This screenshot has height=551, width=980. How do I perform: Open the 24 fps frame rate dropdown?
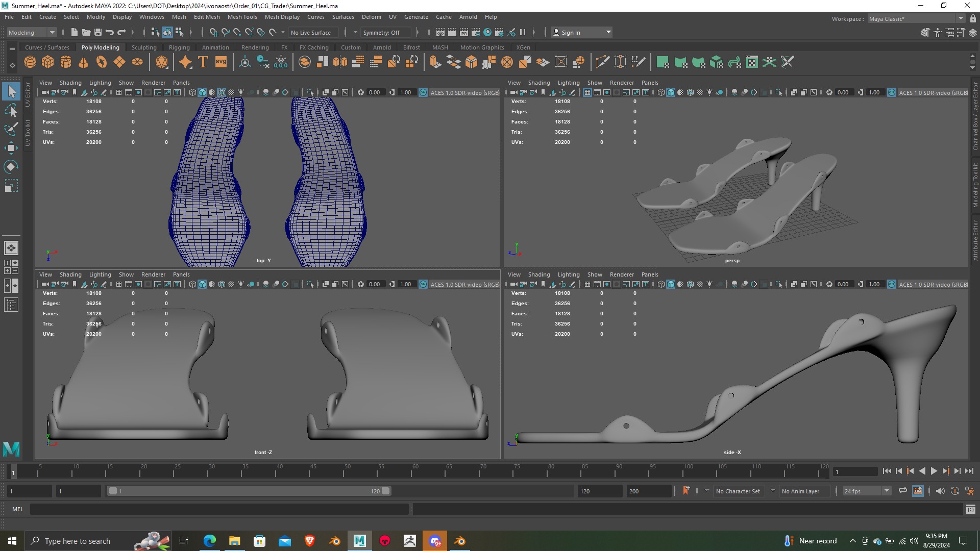click(866, 491)
